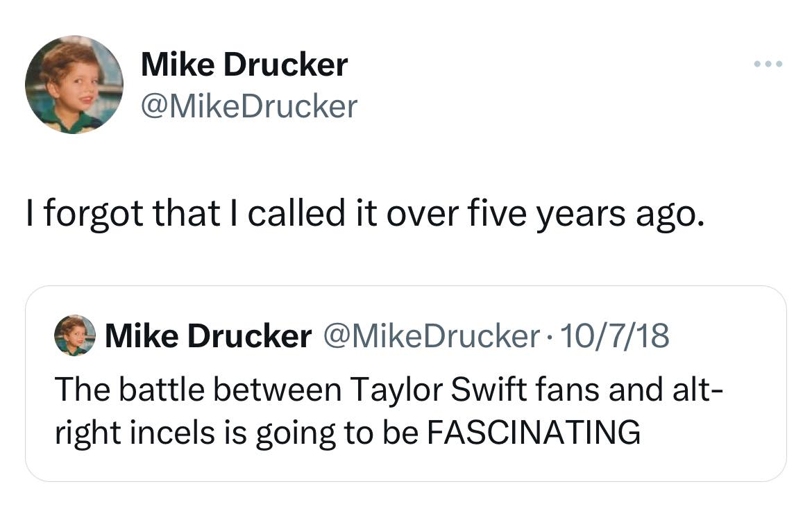812x516 pixels.
Task: Open the three-dot more options menu
Action: (768, 65)
